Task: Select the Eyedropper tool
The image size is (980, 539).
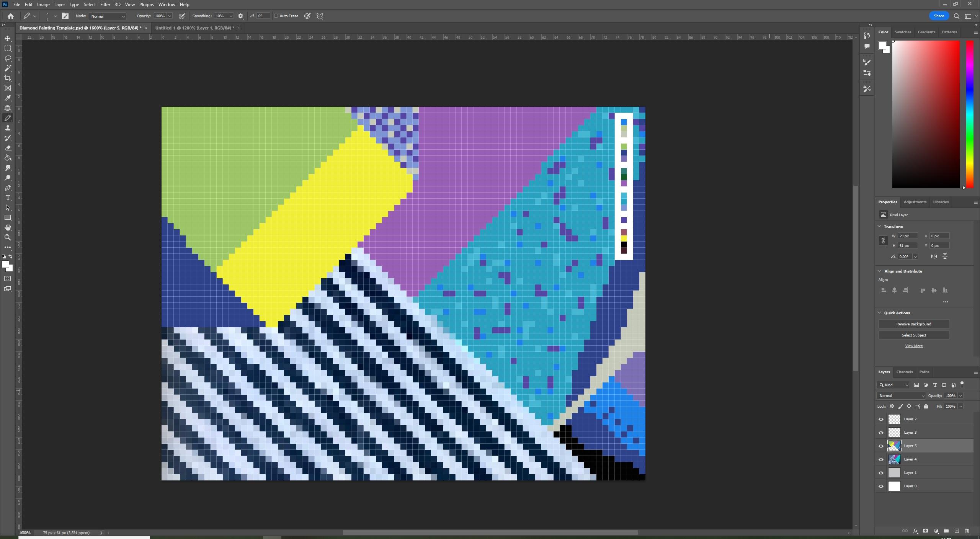Action: [8, 98]
